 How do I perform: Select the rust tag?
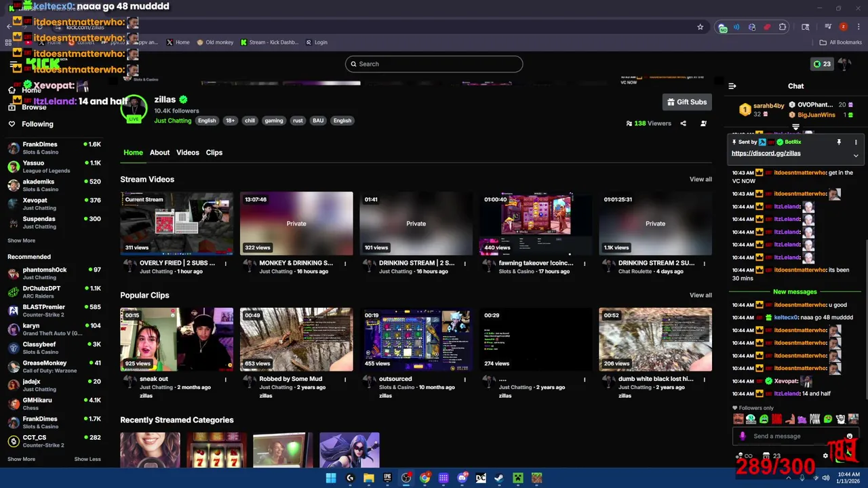[298, 121]
